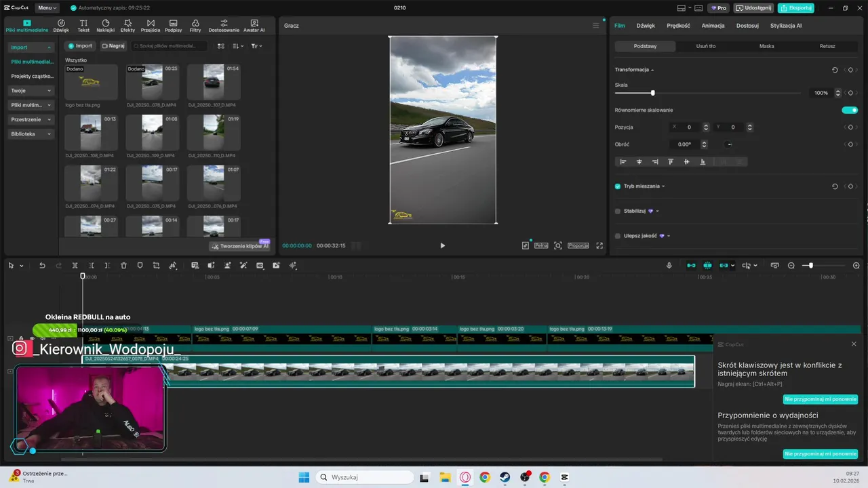Expand the Przestrzenie sidebar section
Image resolution: width=868 pixels, height=488 pixels.
(x=31, y=119)
